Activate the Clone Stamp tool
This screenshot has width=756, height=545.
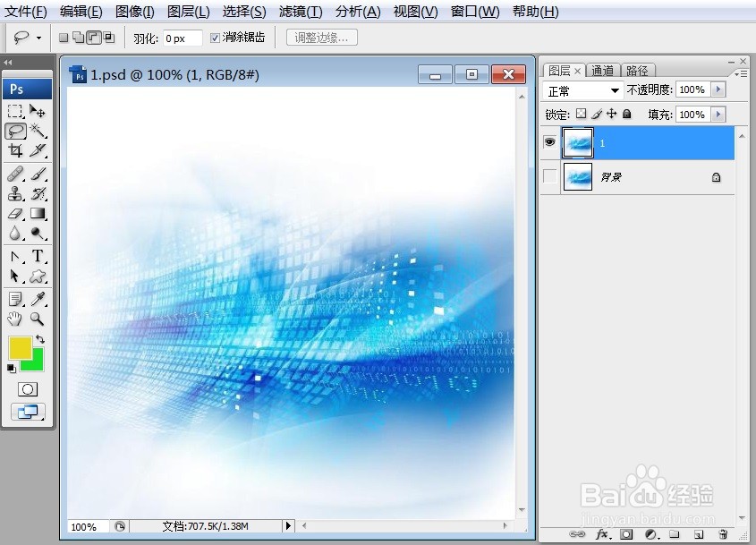(x=14, y=193)
